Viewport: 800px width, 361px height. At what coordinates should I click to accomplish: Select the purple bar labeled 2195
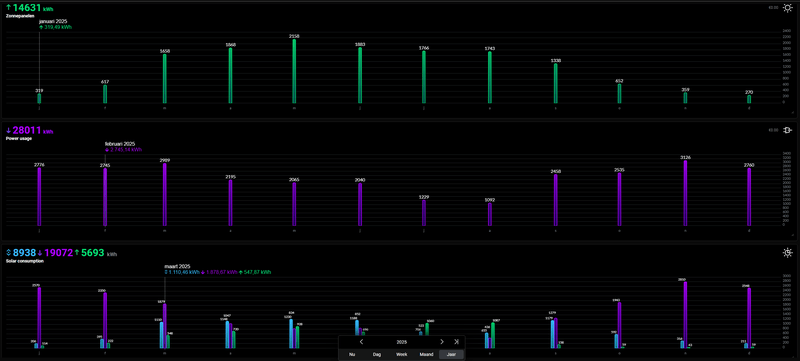[230, 203]
